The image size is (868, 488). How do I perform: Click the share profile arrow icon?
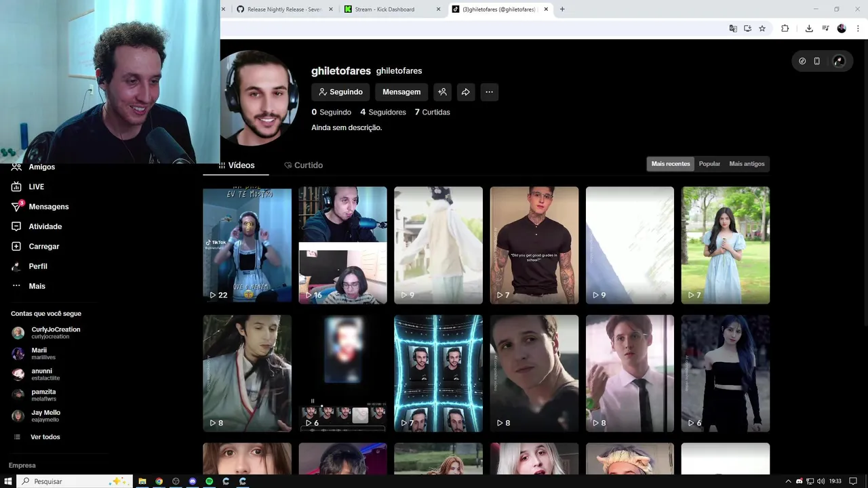click(x=466, y=92)
